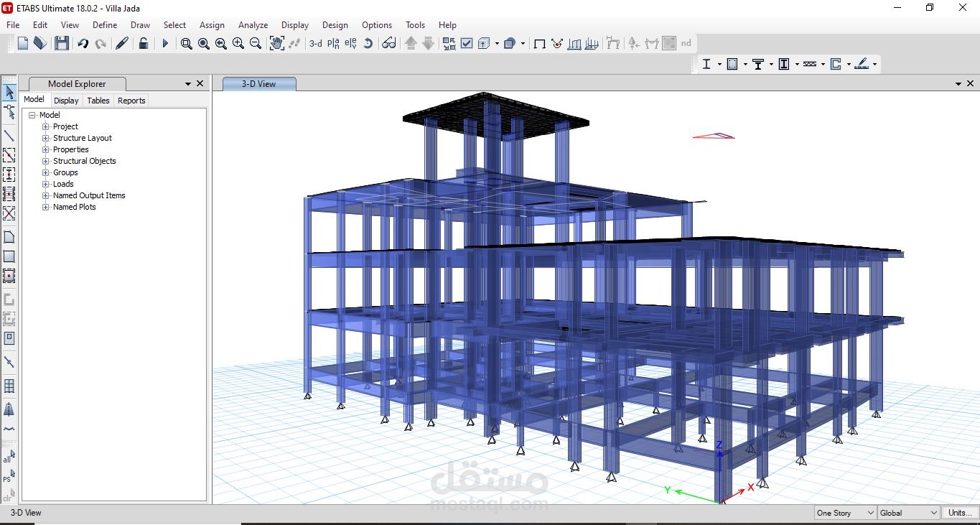Click the Save model floppy disk icon

click(62, 44)
